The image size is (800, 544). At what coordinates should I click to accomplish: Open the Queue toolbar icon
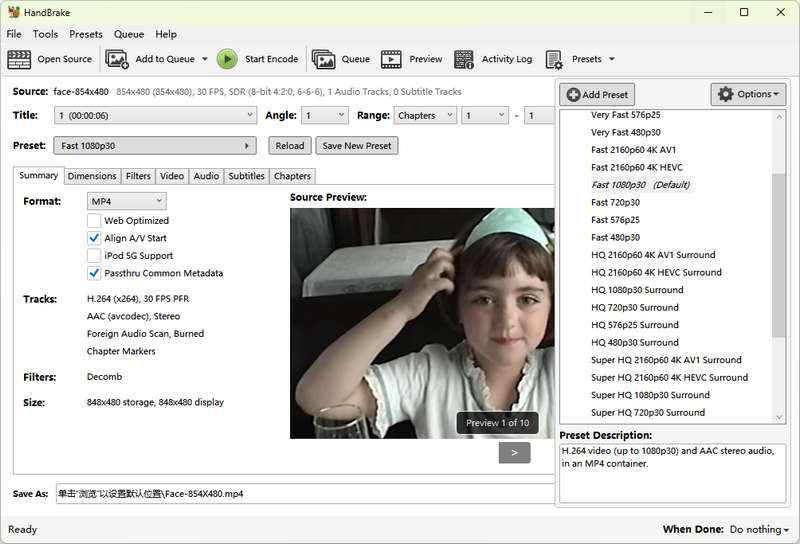coord(323,59)
